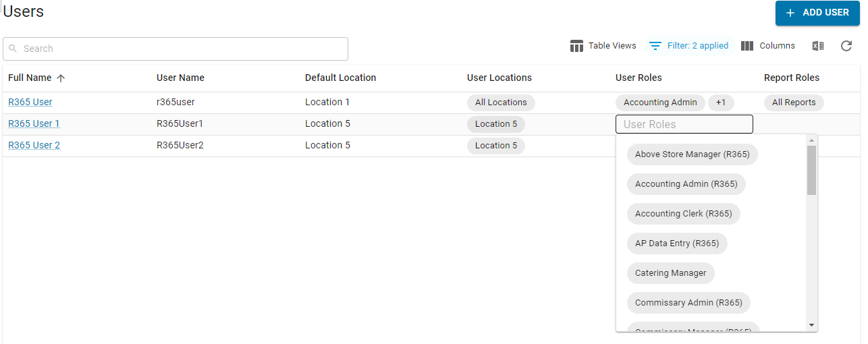Click into the Search field
This screenshot has height=344, width=868.
coord(175,49)
